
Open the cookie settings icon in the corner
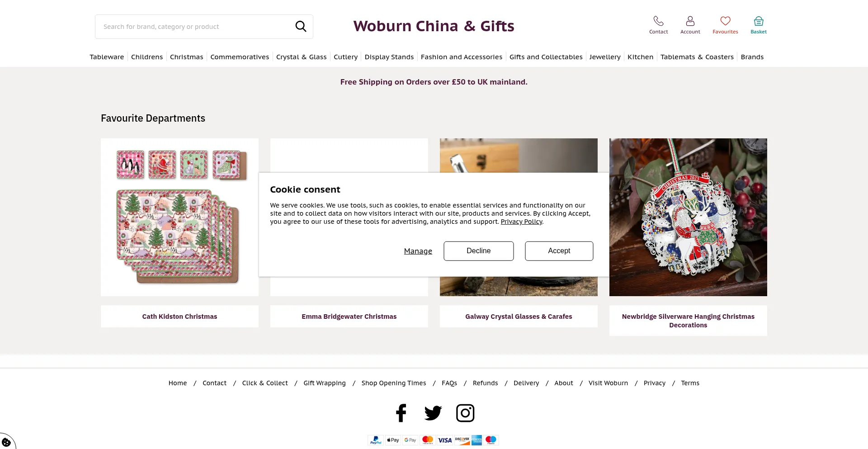tap(6, 442)
